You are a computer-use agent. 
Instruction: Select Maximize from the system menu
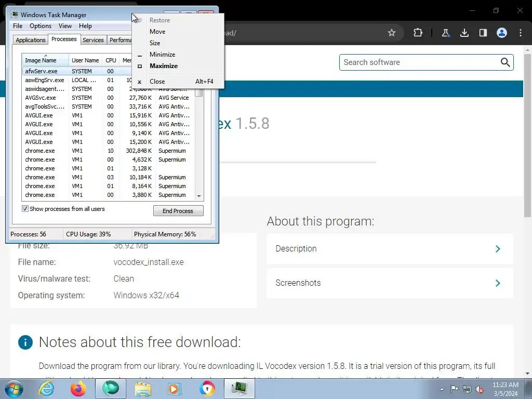(178, 66)
